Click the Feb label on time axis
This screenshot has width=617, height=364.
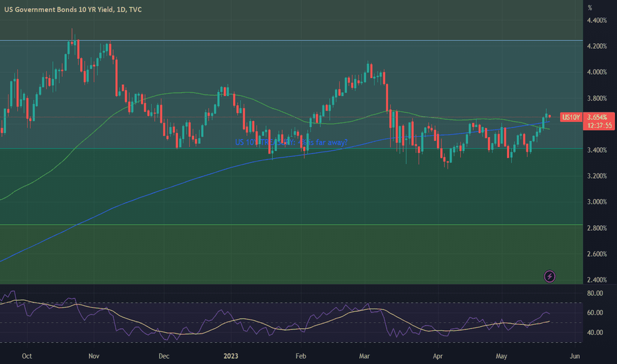(x=301, y=356)
